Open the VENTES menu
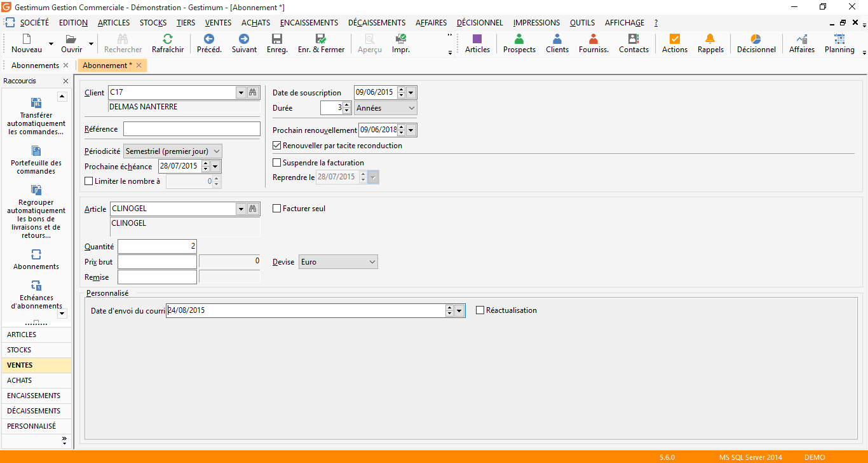 [218, 23]
